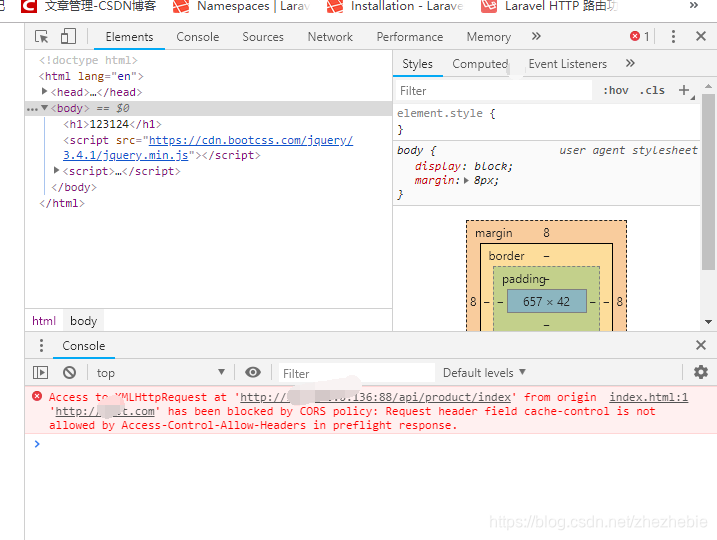The width and height of the screenshot is (717, 540).
Task: Open the jquery.min.js script source link
Action: coord(208,148)
